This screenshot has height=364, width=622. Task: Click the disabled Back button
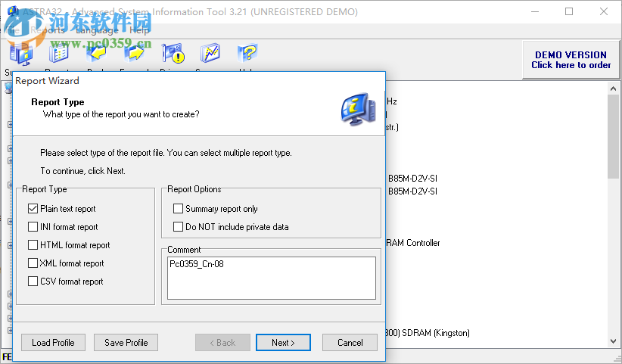point(222,343)
